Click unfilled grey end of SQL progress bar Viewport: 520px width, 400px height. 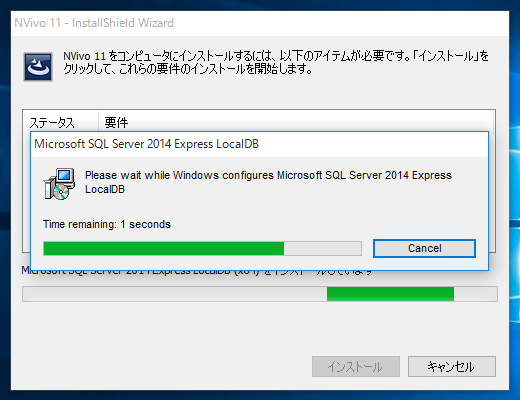coord(322,249)
